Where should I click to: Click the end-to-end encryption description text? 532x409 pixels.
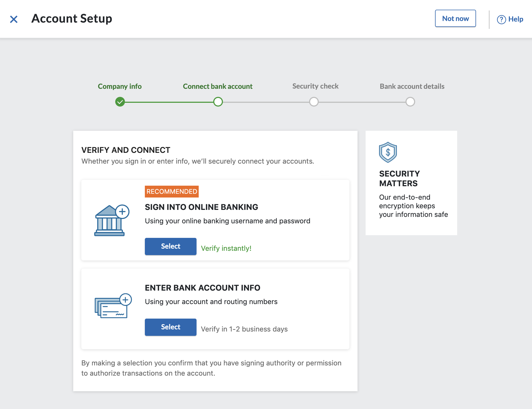coord(414,206)
